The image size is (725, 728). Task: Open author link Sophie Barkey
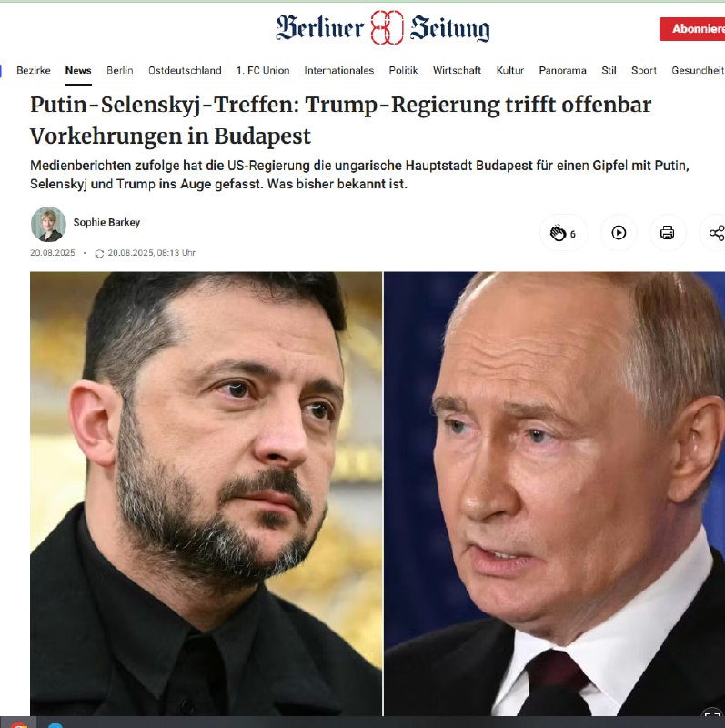(106, 222)
